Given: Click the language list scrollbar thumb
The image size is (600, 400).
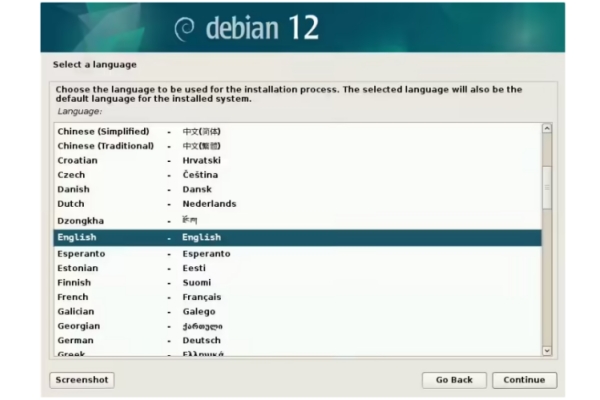Looking at the screenshot, I should [x=547, y=188].
